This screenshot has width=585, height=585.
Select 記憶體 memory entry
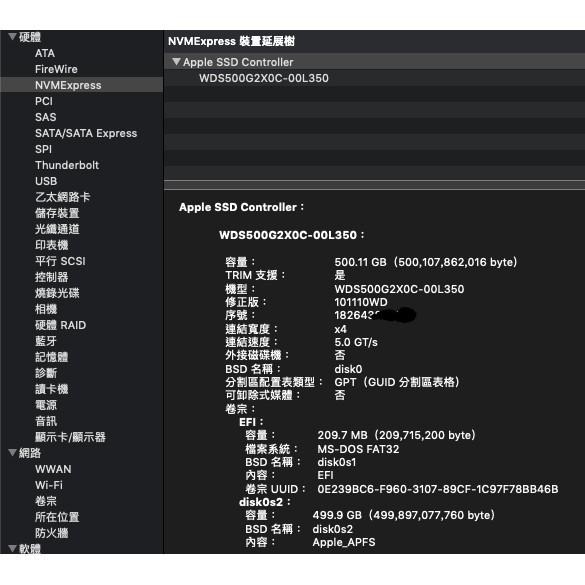pos(51,357)
